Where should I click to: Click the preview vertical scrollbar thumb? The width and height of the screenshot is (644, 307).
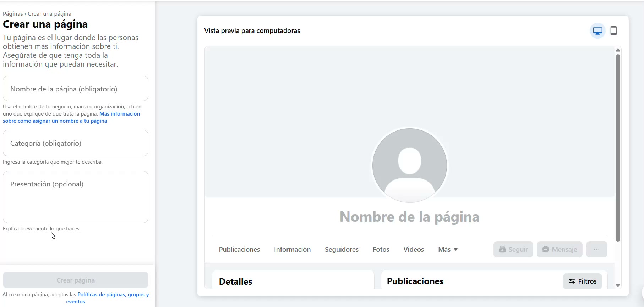(618, 148)
